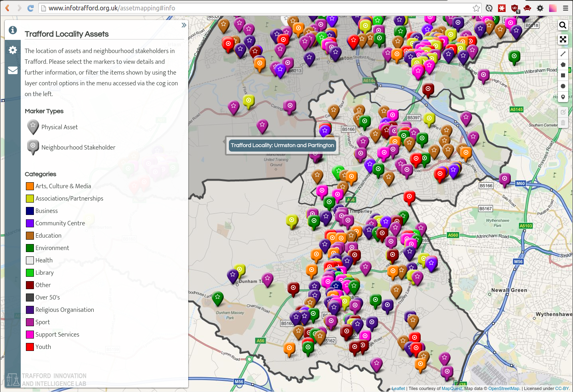The width and height of the screenshot is (573, 392).
Task: Select the place marker draw tool
Action: click(x=563, y=97)
